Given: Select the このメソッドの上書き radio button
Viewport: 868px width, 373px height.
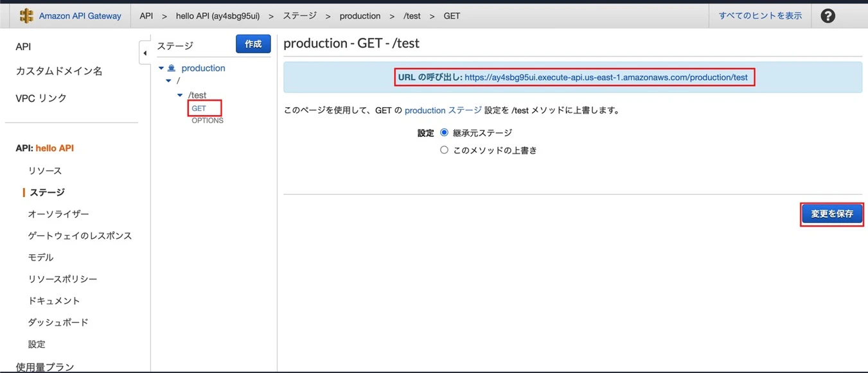Looking at the screenshot, I should (444, 150).
